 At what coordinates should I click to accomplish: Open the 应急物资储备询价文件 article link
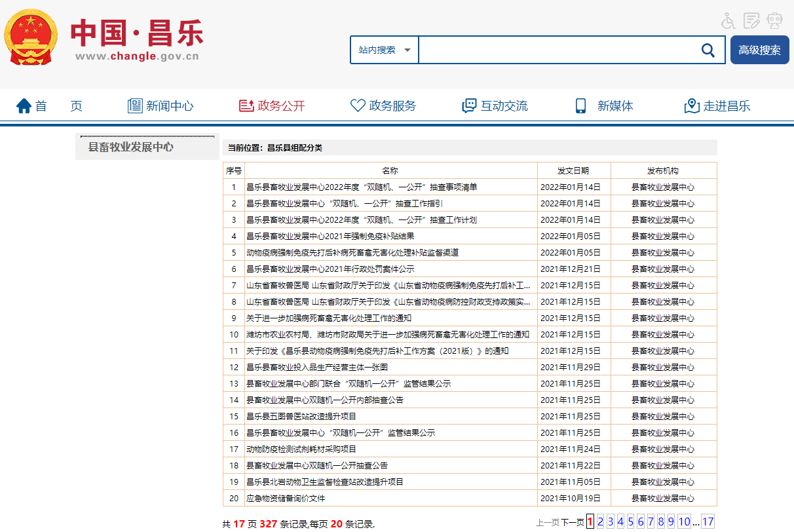(286, 499)
